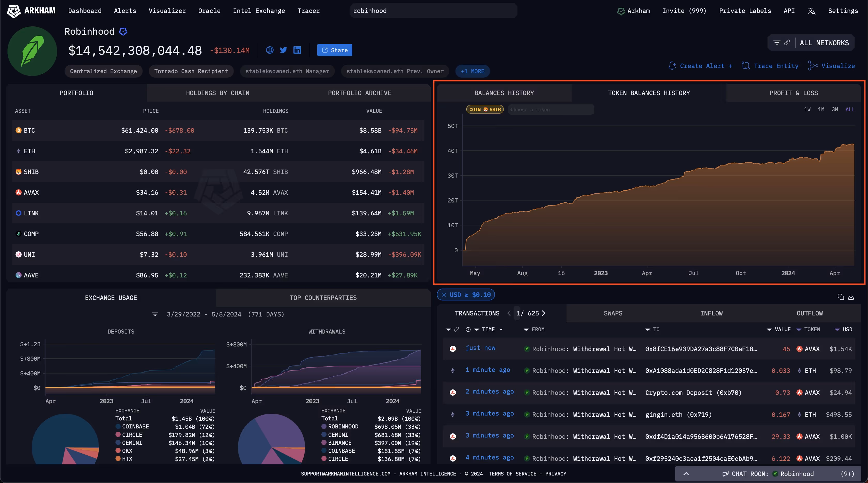Switch to the Profit & Loss tab
Viewport: 868px width, 483px height.
coord(793,93)
